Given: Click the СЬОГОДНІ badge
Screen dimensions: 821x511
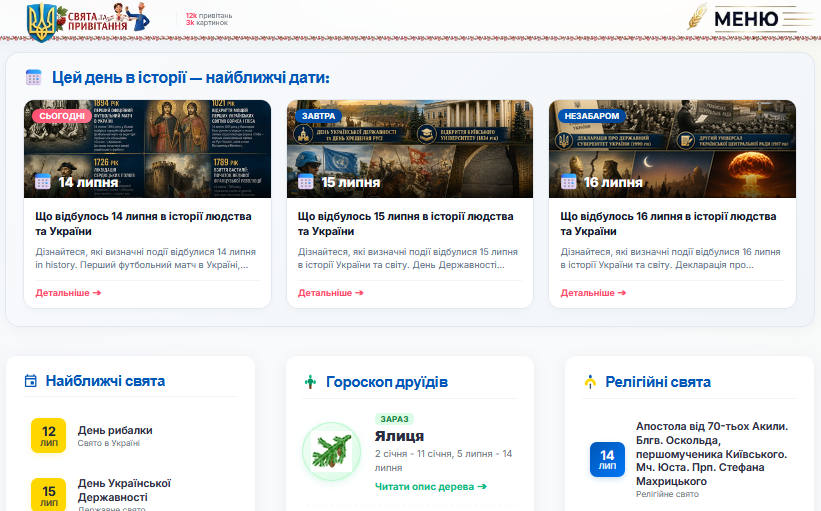Looking at the screenshot, I should tap(62, 116).
